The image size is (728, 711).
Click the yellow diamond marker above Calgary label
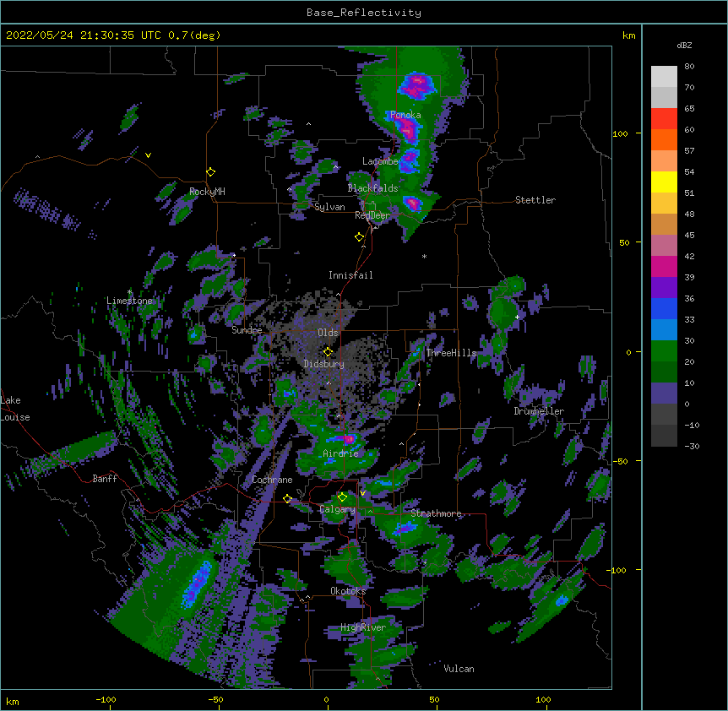(342, 497)
